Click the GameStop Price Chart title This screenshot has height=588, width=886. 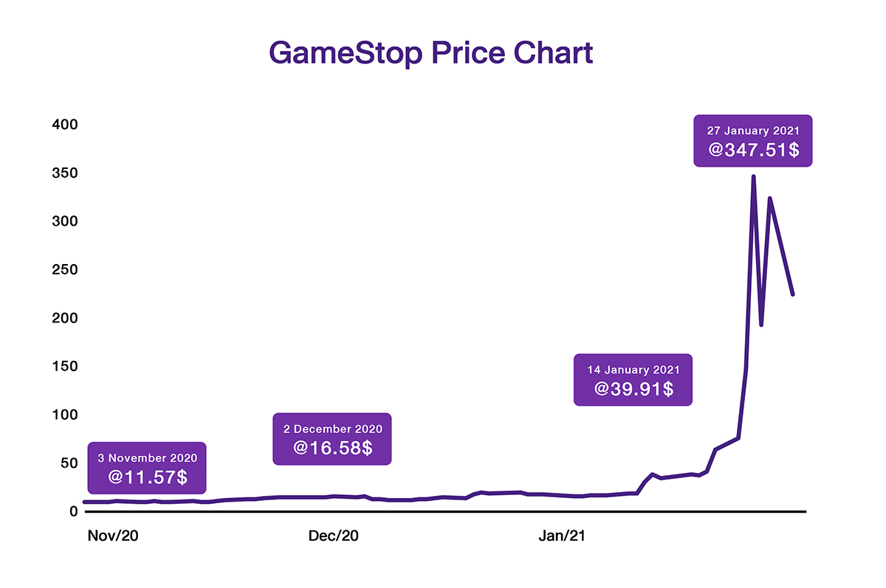point(430,55)
